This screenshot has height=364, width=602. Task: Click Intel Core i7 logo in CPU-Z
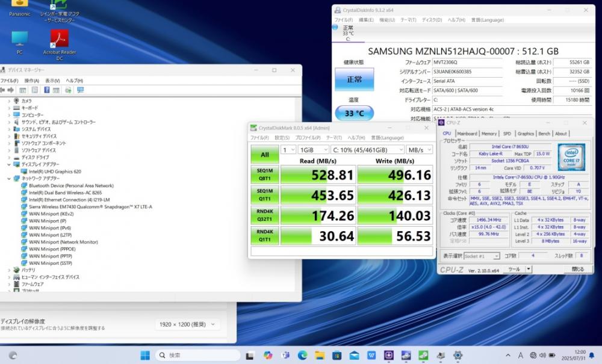[x=571, y=157]
